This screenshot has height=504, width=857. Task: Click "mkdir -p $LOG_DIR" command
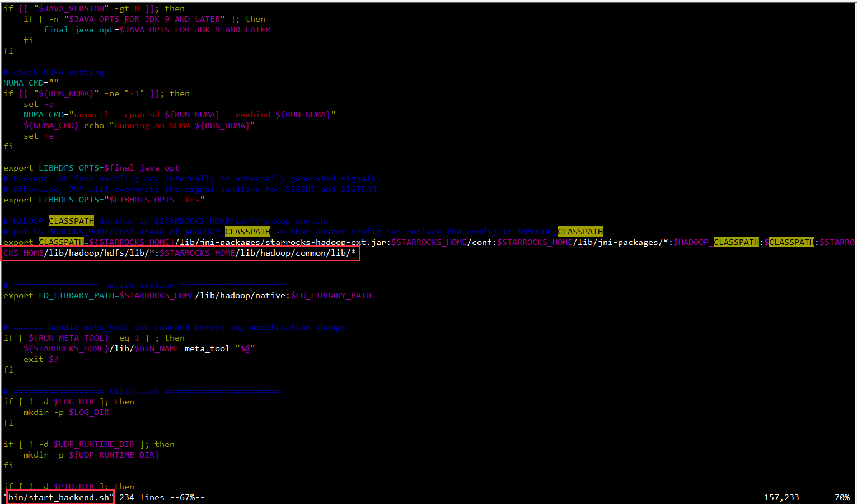[66, 412]
